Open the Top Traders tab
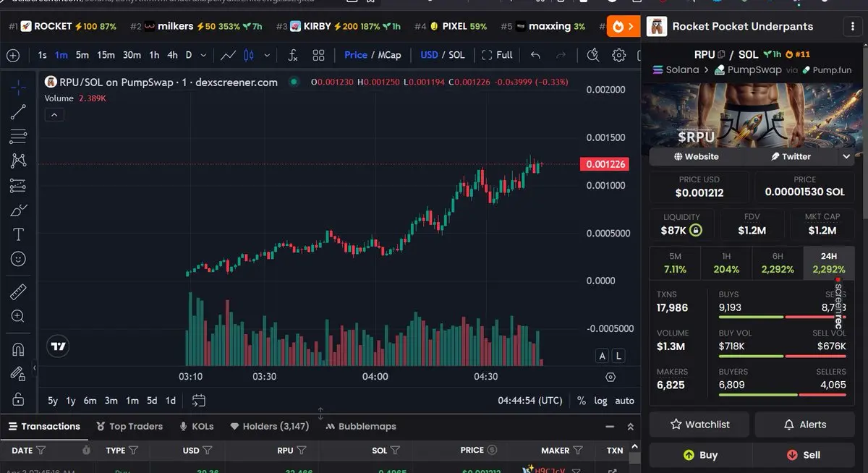The height and width of the screenshot is (473, 868). (x=129, y=427)
